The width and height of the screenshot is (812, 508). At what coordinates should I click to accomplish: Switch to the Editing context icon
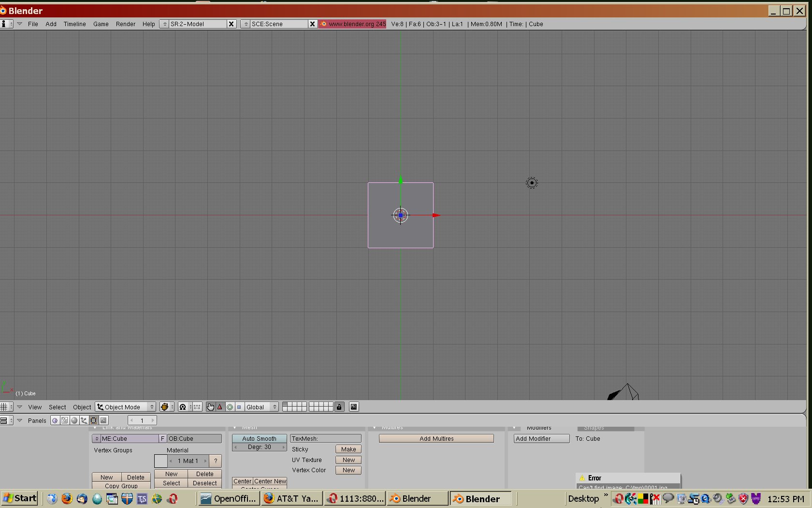pos(94,420)
